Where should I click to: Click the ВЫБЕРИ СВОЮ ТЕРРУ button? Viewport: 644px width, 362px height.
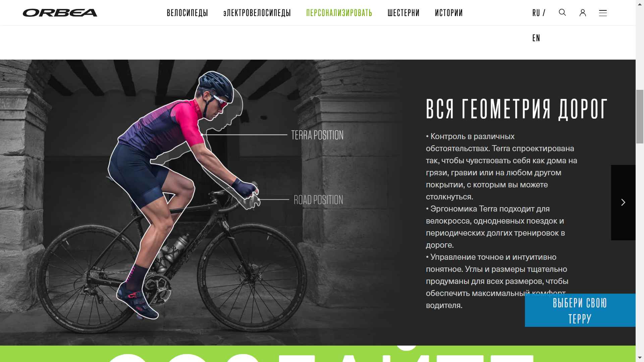tap(580, 310)
